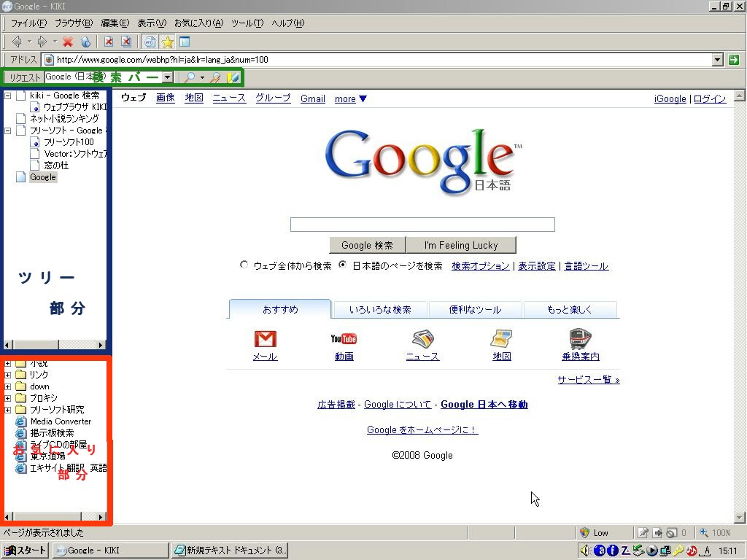
Task: Open the Gmail メール icon on Google page
Action: (x=266, y=339)
